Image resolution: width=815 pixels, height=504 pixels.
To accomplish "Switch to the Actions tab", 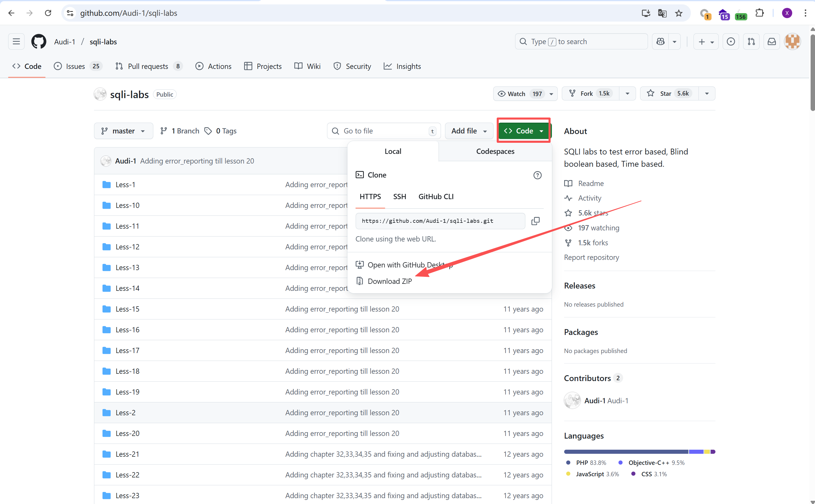I will pyautogui.click(x=213, y=66).
